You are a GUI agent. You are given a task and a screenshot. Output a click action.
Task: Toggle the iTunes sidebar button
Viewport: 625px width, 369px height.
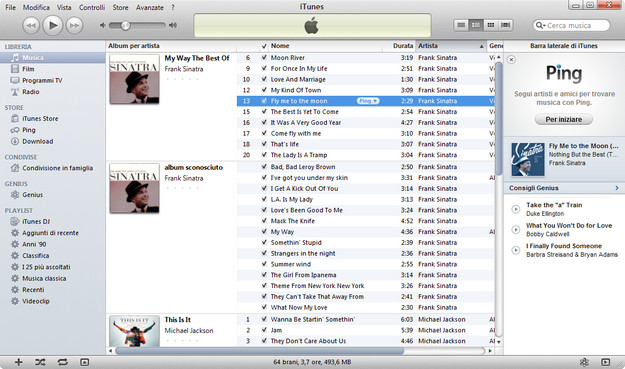(x=605, y=362)
